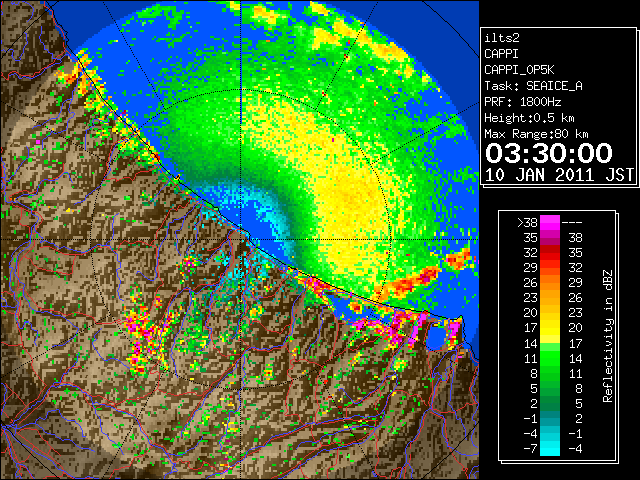Screen dimensions: 640x480
Task: Select the date '10 JAN 2011 JST'
Action: (x=559, y=175)
